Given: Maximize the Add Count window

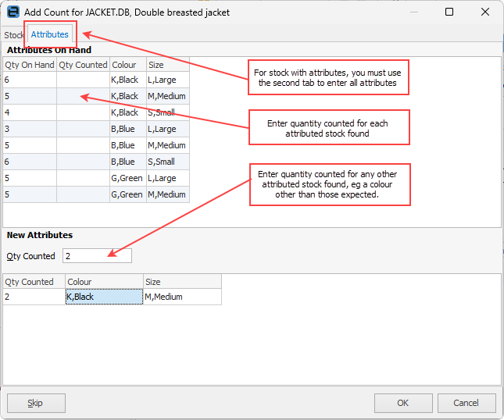Looking at the screenshot, I should pyautogui.click(x=449, y=12).
